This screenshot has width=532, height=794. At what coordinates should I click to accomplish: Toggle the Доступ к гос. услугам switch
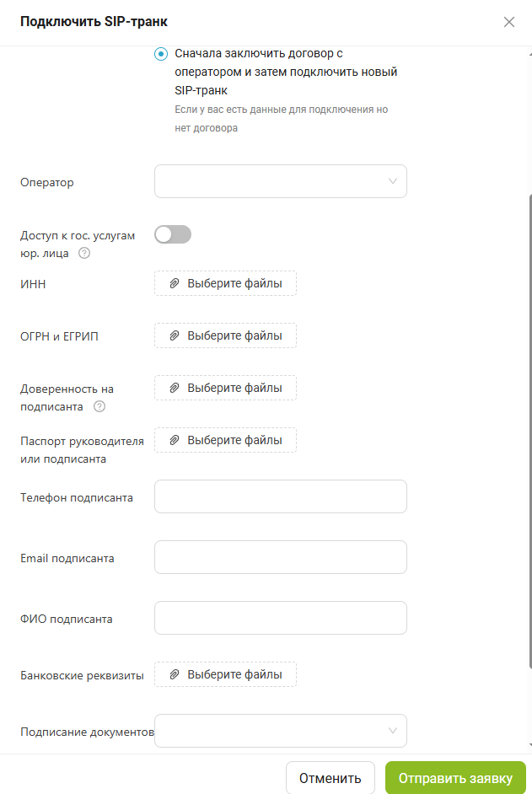pos(173,235)
